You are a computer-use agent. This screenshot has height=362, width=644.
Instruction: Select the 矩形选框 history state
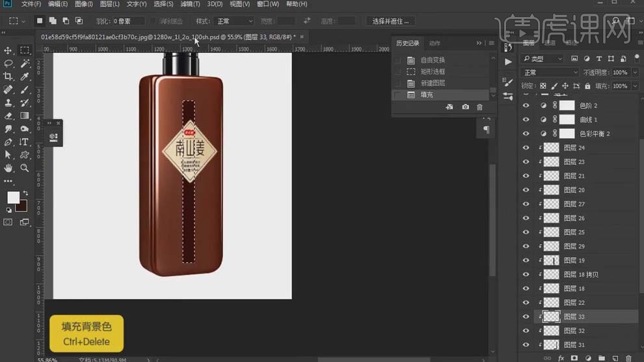click(x=433, y=72)
